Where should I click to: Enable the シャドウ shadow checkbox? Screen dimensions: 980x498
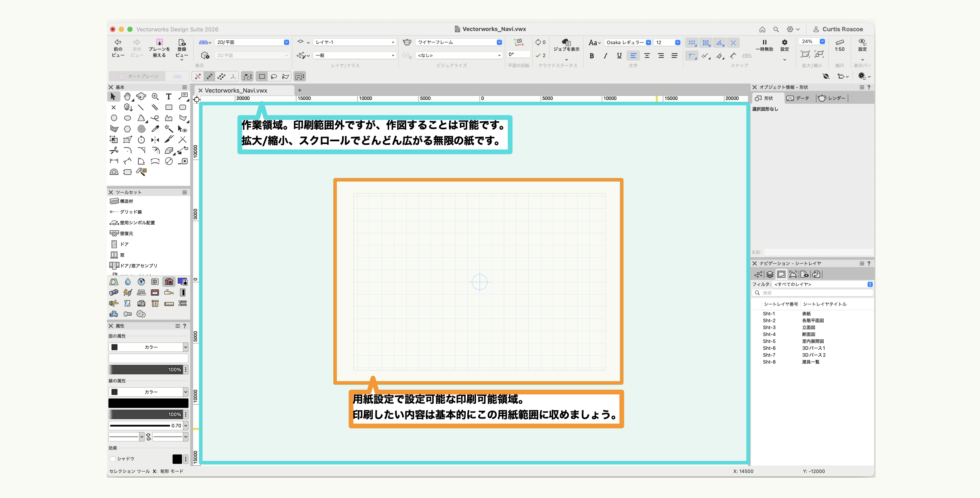[x=113, y=459]
